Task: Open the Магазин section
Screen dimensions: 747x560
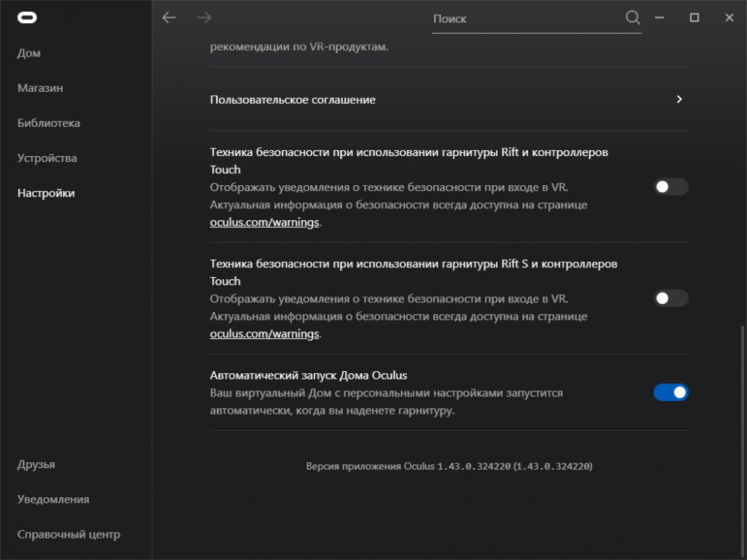Action: [x=40, y=88]
